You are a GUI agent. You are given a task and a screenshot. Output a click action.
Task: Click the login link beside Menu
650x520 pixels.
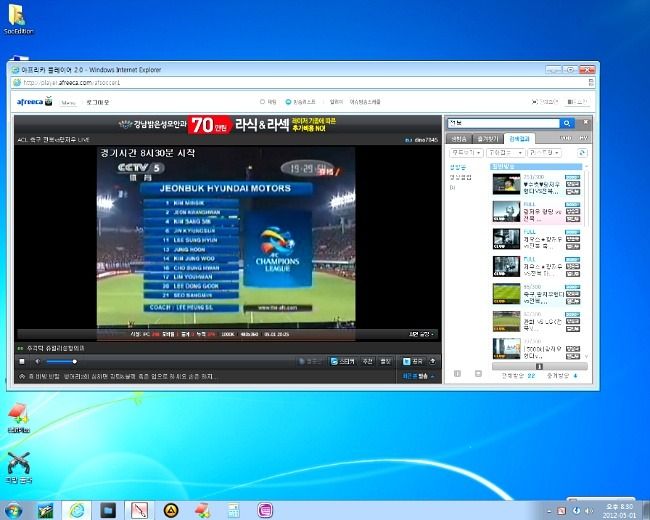click(97, 102)
